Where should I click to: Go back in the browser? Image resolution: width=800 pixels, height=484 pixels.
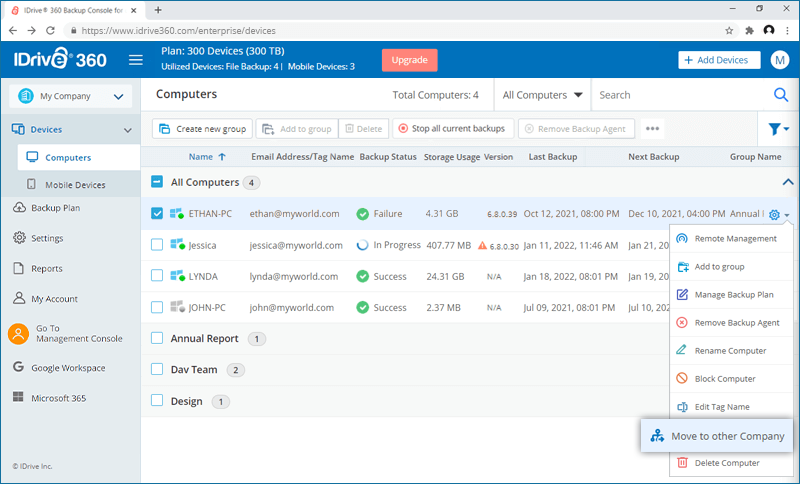pyautogui.click(x=13, y=31)
